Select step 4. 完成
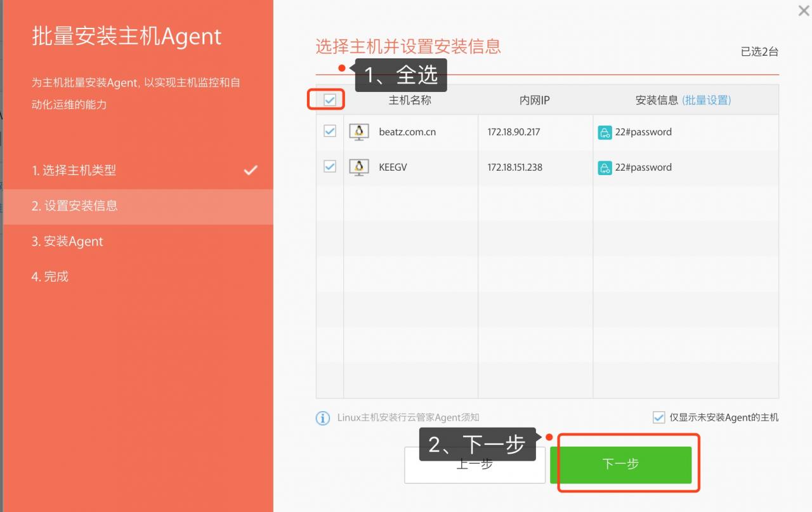The width and height of the screenshot is (812, 512). coord(50,277)
